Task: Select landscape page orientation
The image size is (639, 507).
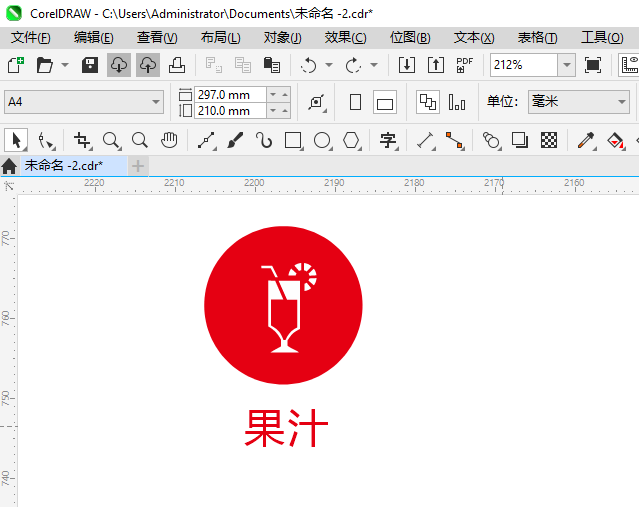Action: click(385, 102)
